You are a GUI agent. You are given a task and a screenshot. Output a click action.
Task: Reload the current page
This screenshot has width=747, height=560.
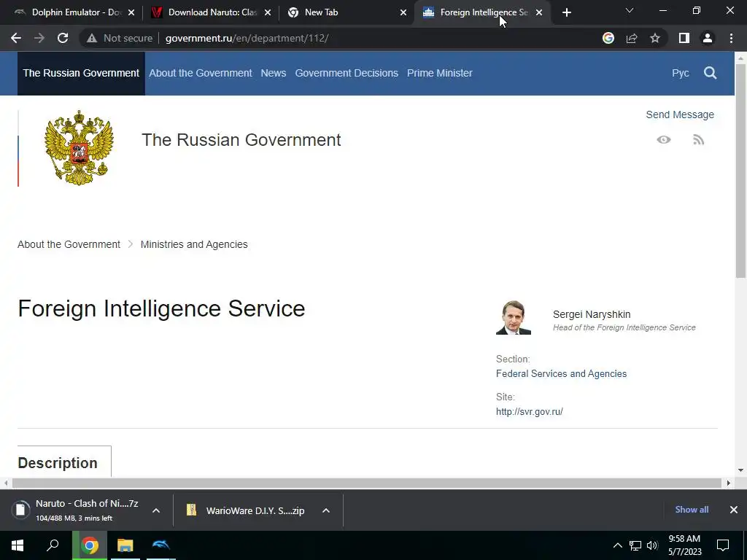(63, 38)
